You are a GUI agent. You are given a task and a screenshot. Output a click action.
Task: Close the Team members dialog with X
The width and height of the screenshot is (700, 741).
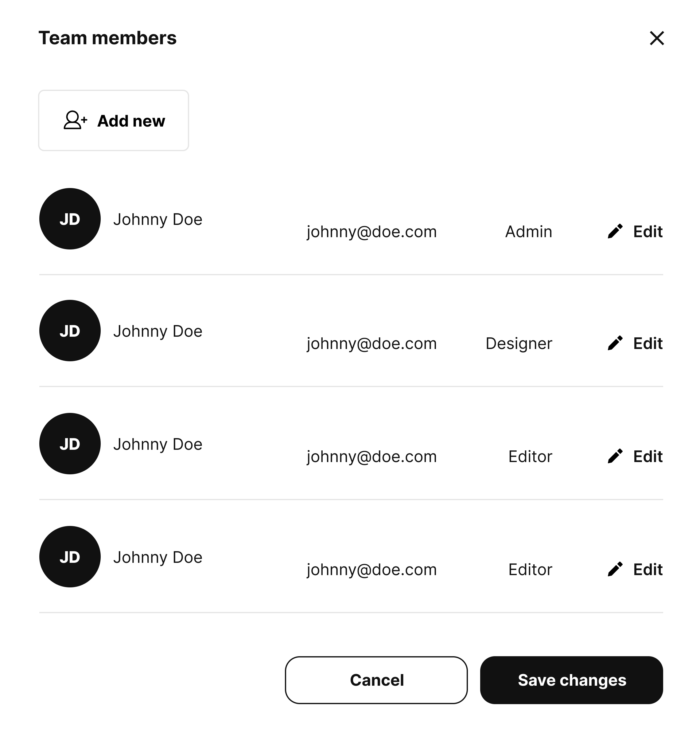tap(657, 38)
